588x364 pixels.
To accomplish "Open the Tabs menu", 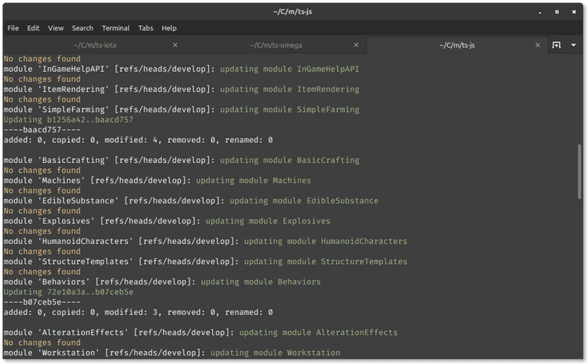I will point(145,28).
